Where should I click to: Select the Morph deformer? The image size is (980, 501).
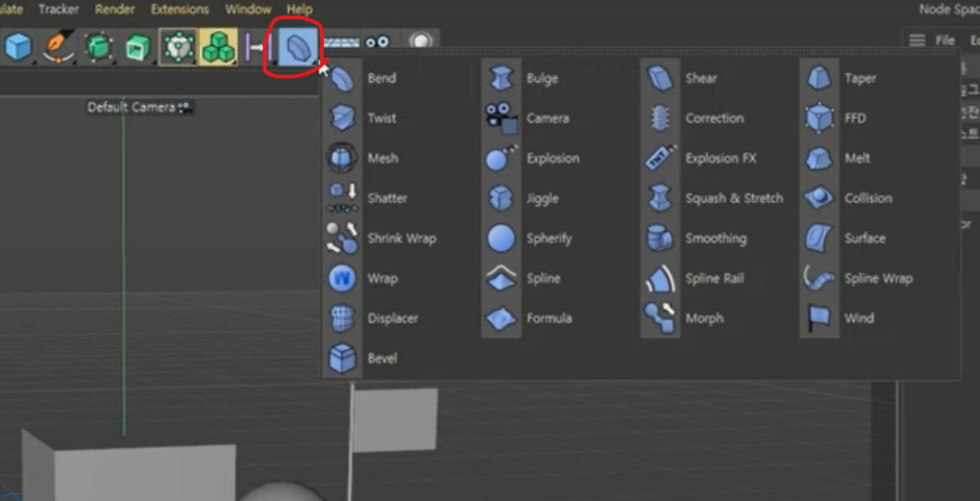pyautogui.click(x=685, y=318)
